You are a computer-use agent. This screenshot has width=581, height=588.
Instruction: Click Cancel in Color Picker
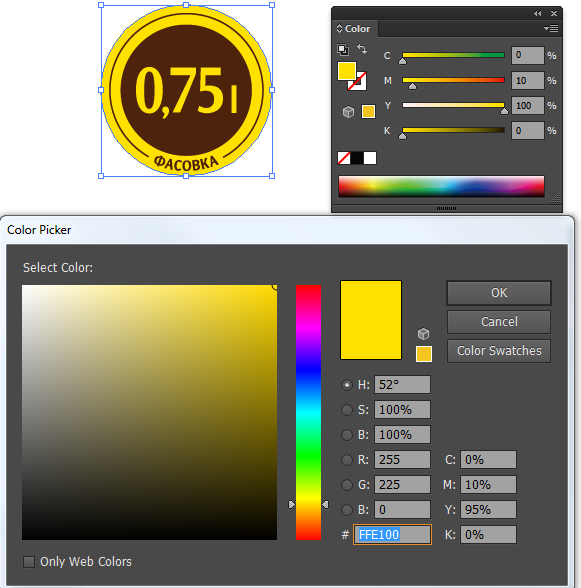pos(499,322)
